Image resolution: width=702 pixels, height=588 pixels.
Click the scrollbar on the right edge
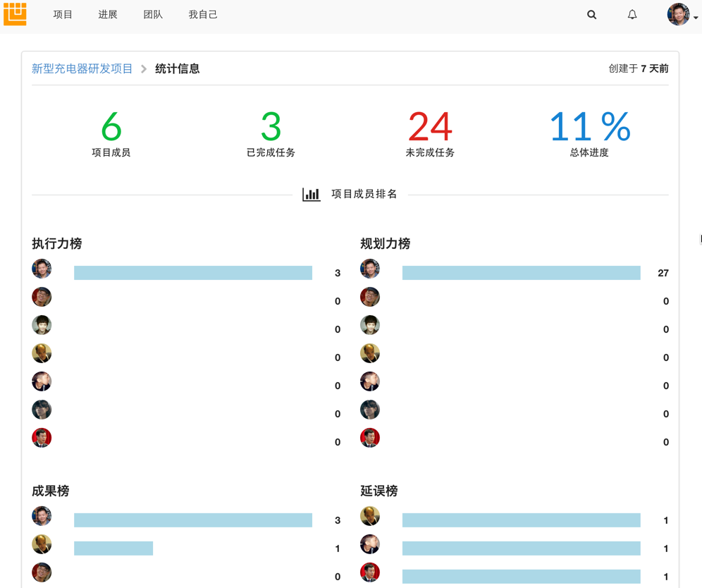pos(699,238)
